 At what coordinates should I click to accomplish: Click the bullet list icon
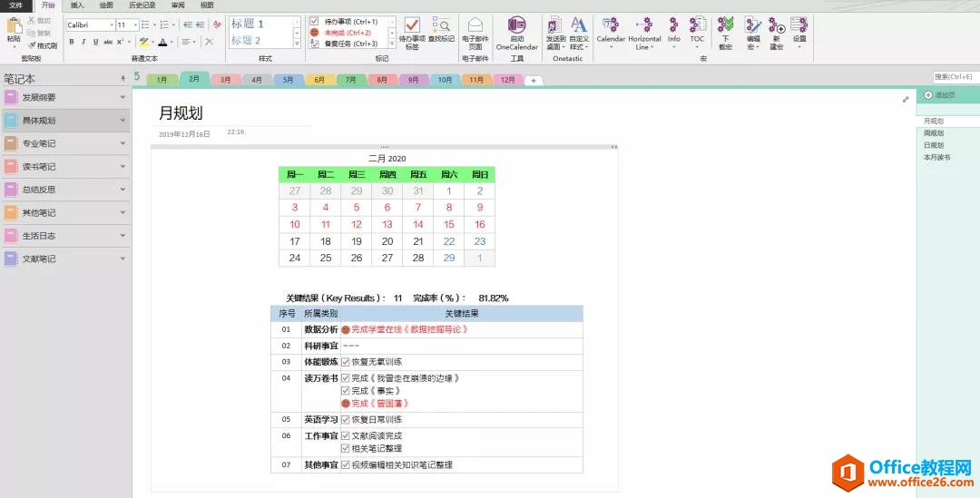[x=145, y=25]
